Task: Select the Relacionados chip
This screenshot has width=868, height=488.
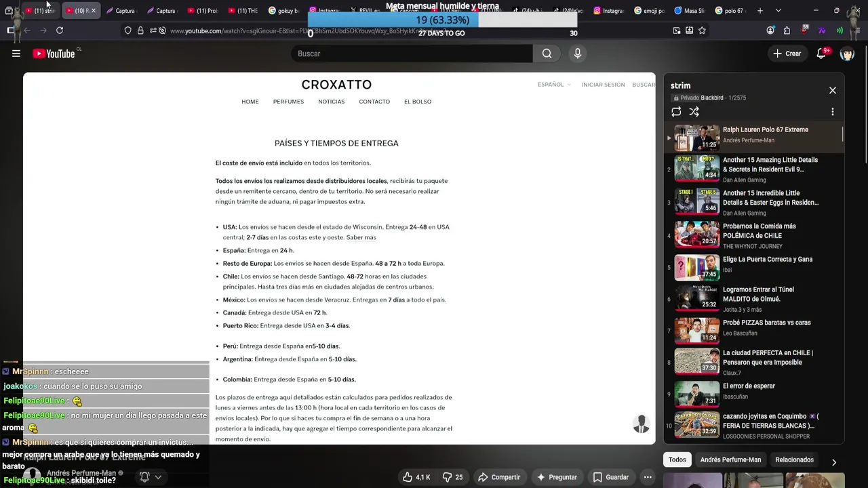Action: [x=794, y=460]
